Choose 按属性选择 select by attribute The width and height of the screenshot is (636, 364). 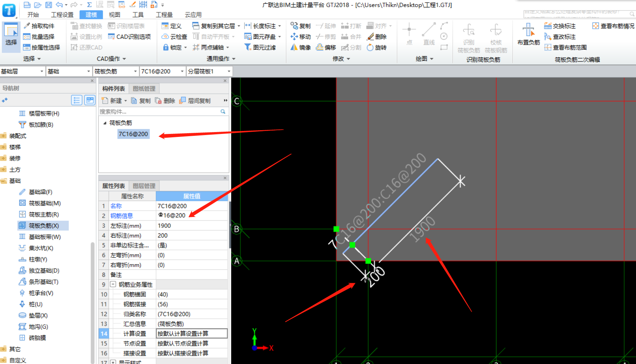(x=42, y=48)
